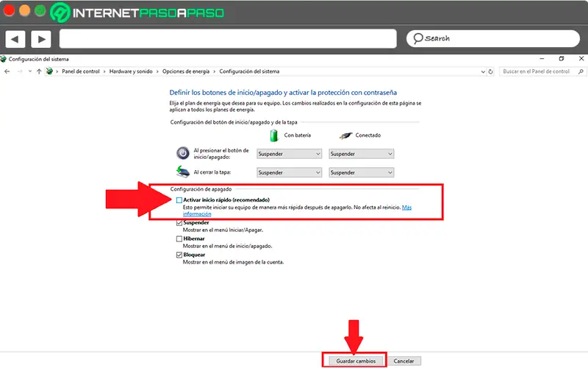Click the Configuración de apagado heading
Image resolution: width=588 pixels, height=368 pixels.
pyautogui.click(x=201, y=189)
